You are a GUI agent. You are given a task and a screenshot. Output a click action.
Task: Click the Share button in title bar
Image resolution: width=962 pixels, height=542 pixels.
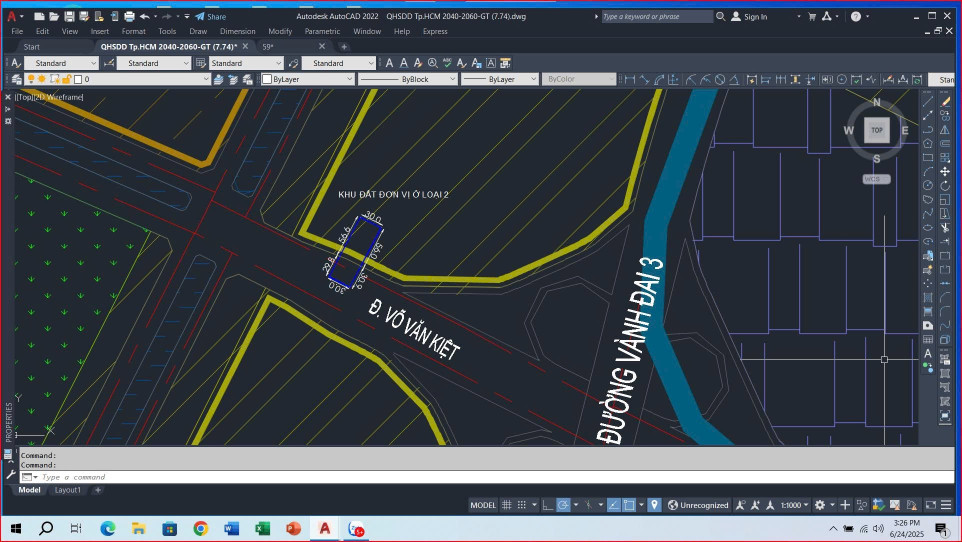tap(211, 17)
